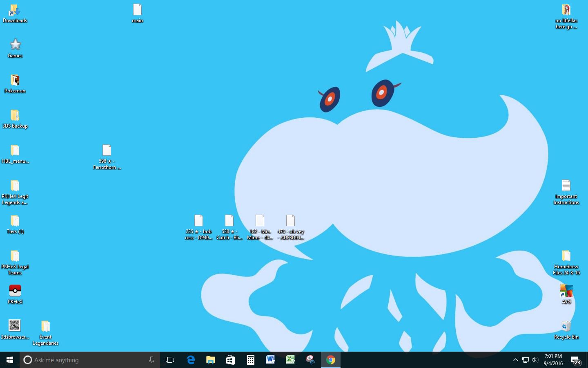Image resolution: width=588 pixels, height=368 pixels.
Task: Activate the Cortana microphone
Action: coord(151,360)
